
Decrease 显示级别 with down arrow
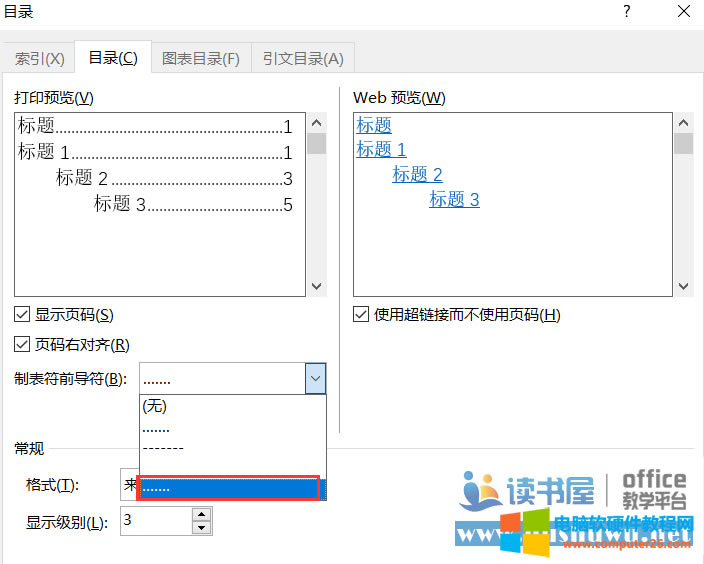[201, 528]
